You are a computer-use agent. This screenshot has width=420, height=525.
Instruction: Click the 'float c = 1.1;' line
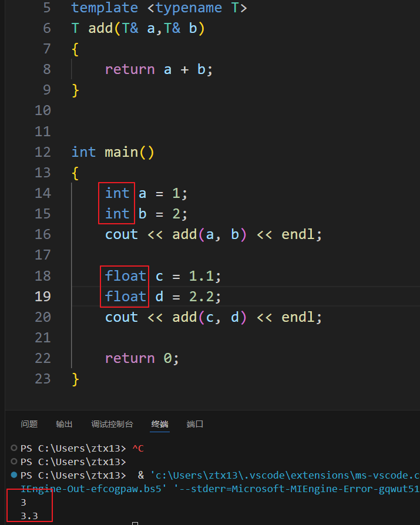pyautogui.click(x=163, y=276)
